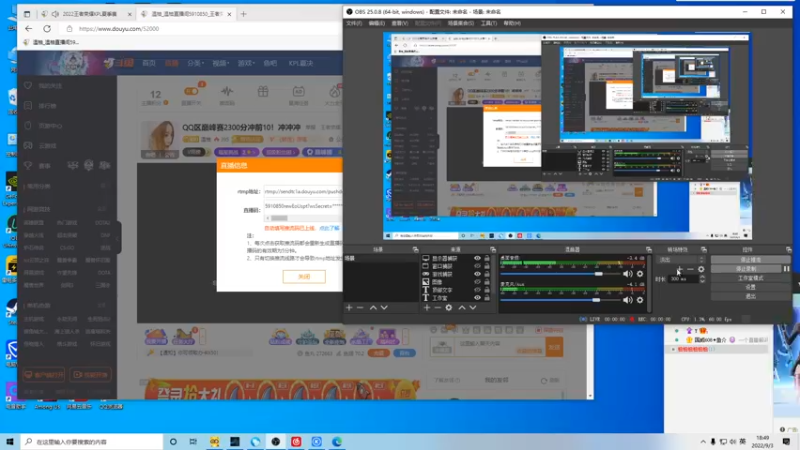This screenshot has width=800, height=450.
Task: Enable 工作室模式 in OBS controls
Action: (x=751, y=278)
